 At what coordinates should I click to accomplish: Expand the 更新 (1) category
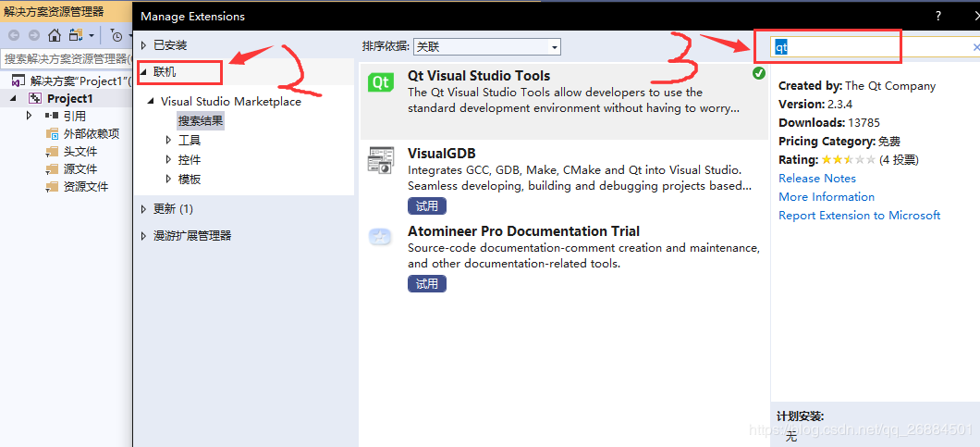(143, 208)
